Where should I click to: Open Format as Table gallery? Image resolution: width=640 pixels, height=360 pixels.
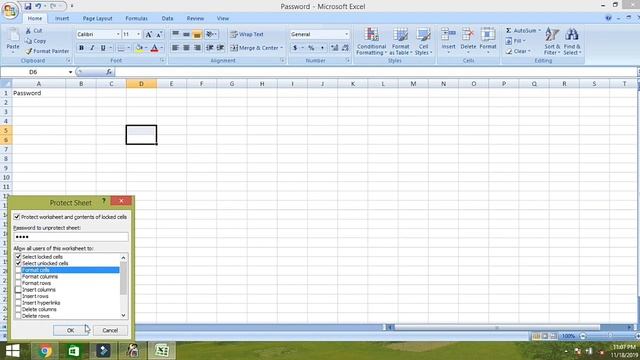pyautogui.click(x=400, y=41)
